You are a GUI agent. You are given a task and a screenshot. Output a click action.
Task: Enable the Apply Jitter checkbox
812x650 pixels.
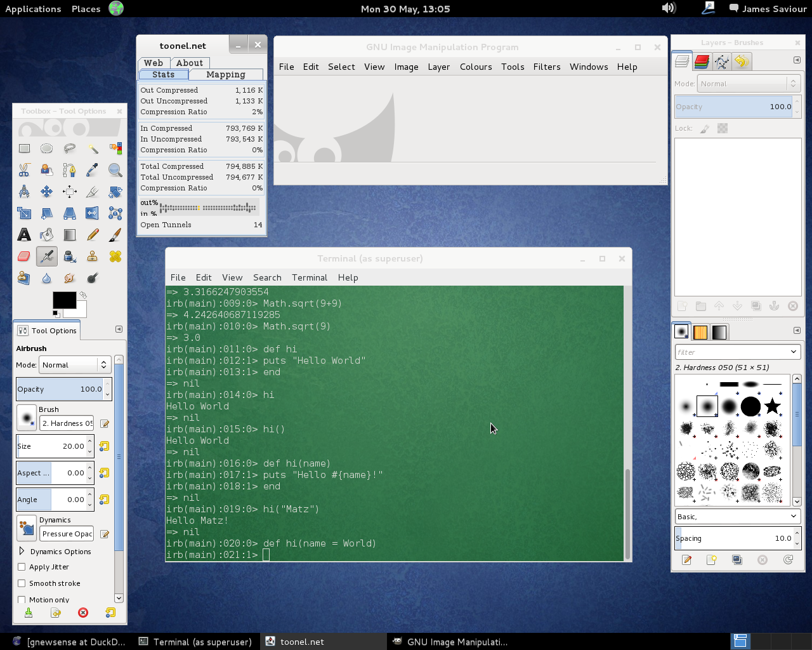click(x=22, y=567)
